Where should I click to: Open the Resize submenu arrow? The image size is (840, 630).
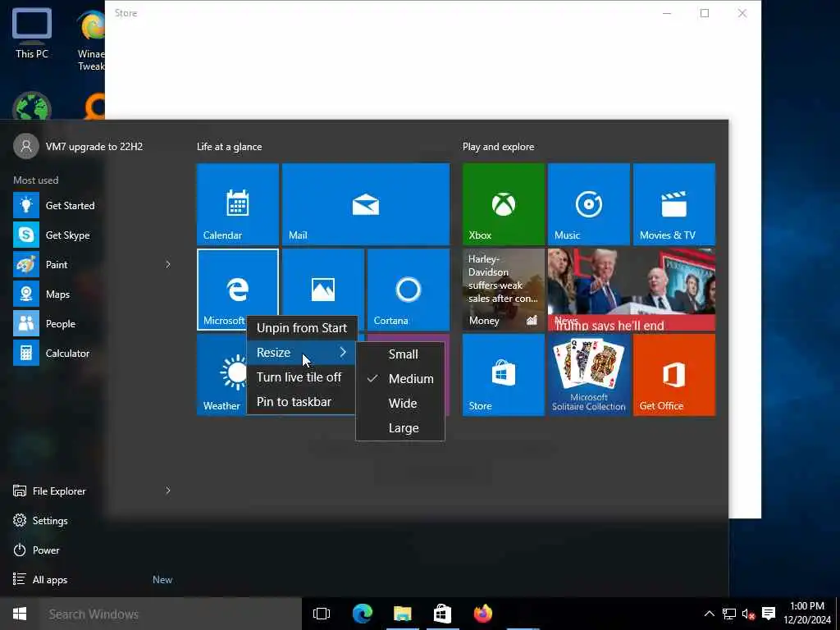click(x=343, y=352)
